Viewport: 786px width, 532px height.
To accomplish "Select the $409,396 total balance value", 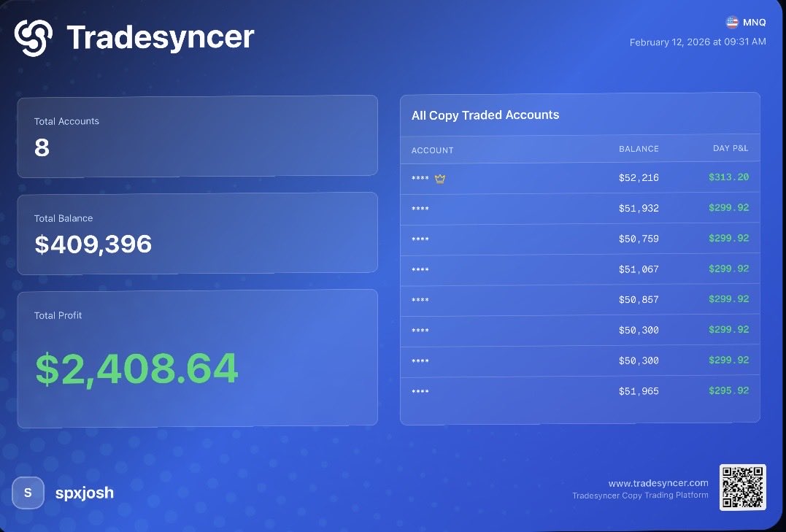I will point(93,244).
